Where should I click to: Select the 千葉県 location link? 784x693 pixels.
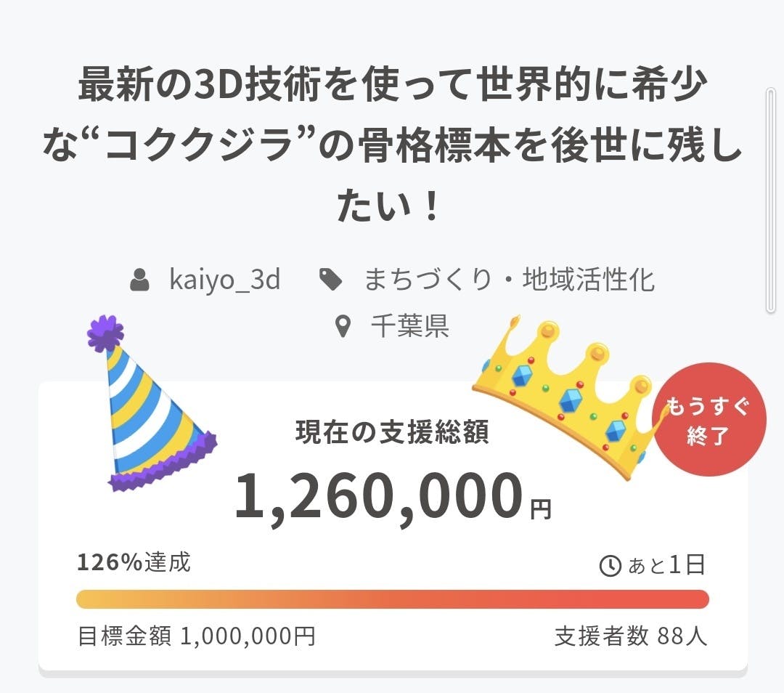(409, 327)
